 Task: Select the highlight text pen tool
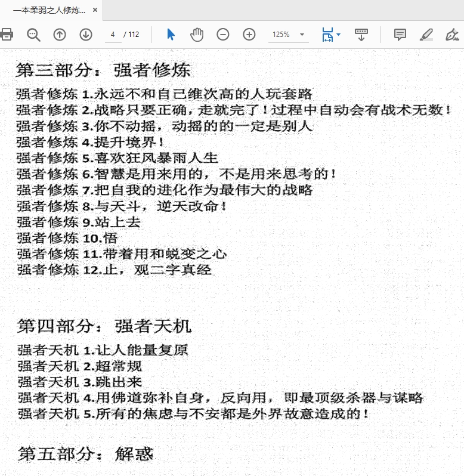point(426,35)
